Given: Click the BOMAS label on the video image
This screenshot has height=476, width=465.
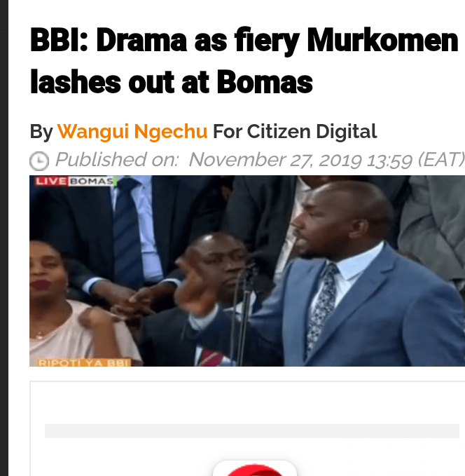Looking at the screenshot, I should coord(92,182).
